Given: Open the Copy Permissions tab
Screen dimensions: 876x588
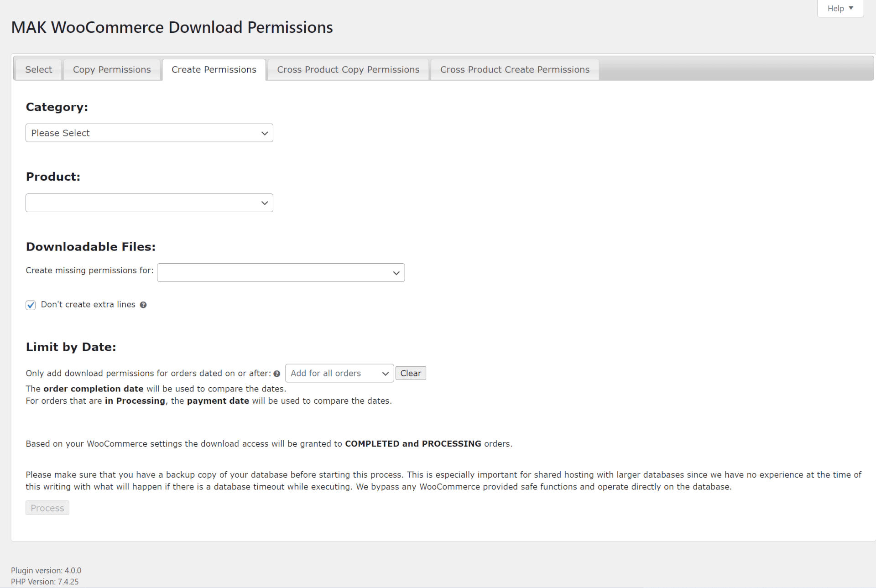Looking at the screenshot, I should tap(112, 70).
